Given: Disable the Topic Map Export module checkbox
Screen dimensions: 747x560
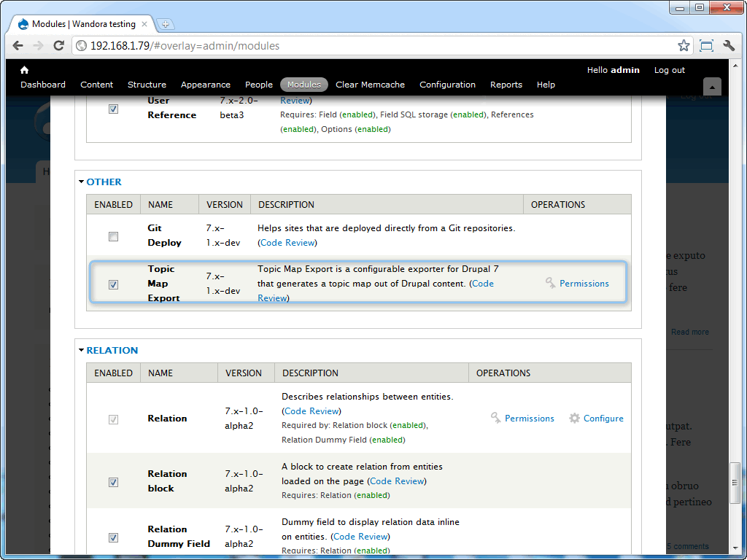Looking at the screenshot, I should point(113,284).
